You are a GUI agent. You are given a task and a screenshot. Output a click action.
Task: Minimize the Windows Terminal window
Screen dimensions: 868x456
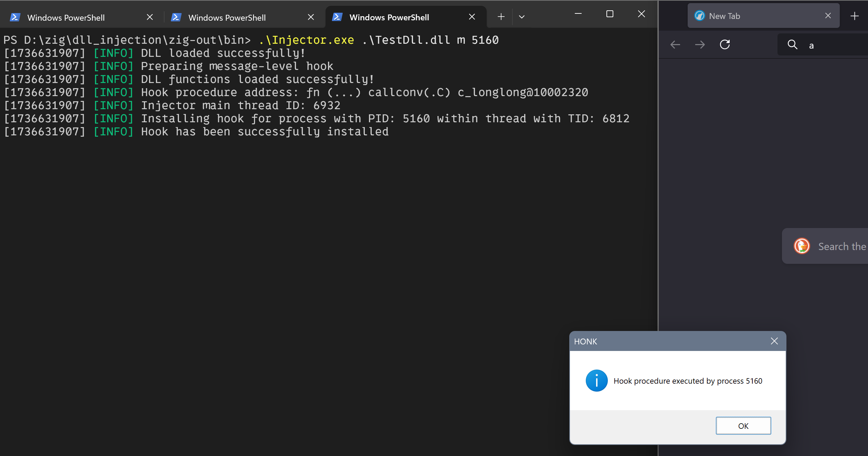[578, 14]
